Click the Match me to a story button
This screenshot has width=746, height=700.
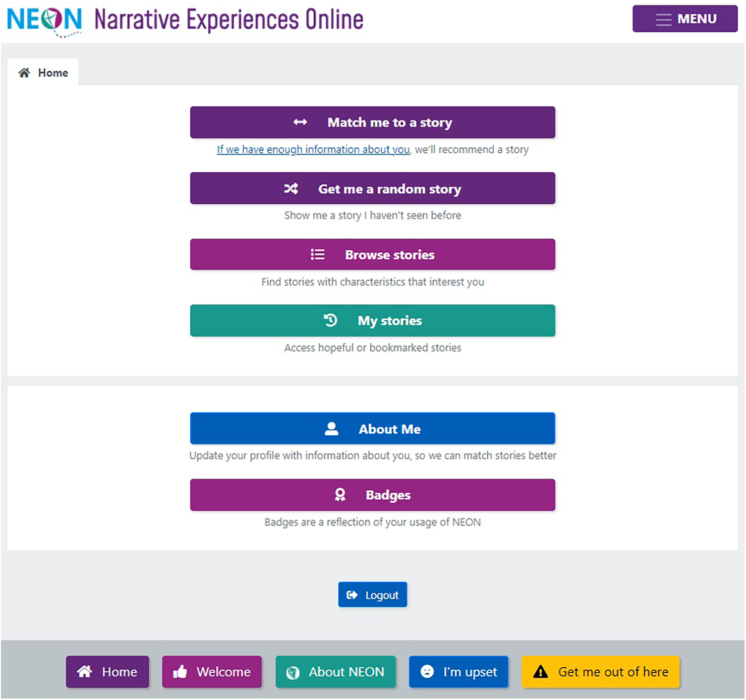pyautogui.click(x=372, y=122)
